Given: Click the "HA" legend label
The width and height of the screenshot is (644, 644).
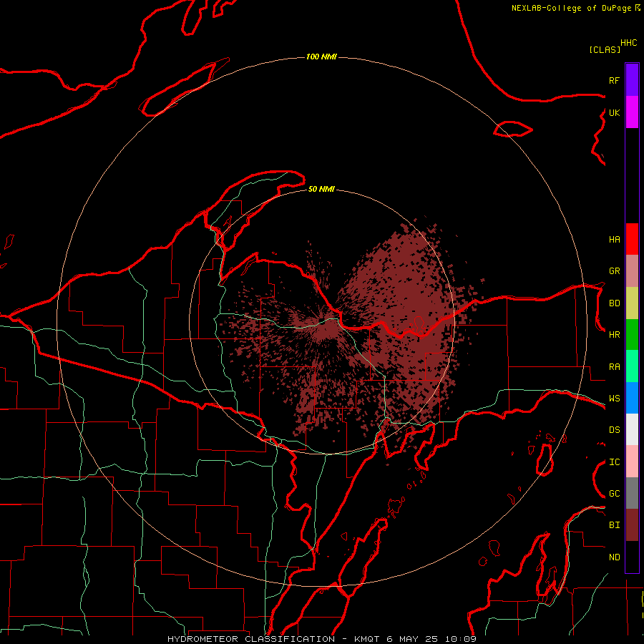Looking at the screenshot, I should point(614,239).
